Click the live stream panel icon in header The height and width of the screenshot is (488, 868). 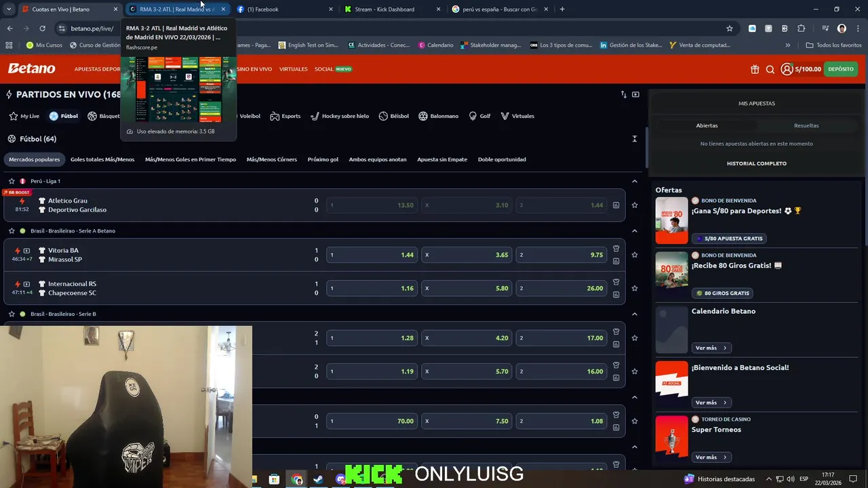[x=635, y=94]
